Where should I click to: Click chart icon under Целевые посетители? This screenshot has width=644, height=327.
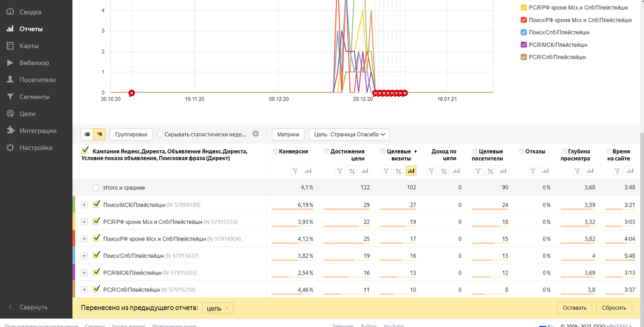click(503, 171)
